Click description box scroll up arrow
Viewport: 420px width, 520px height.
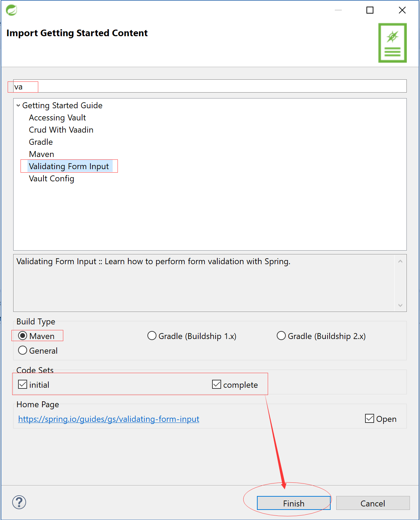[x=400, y=261]
